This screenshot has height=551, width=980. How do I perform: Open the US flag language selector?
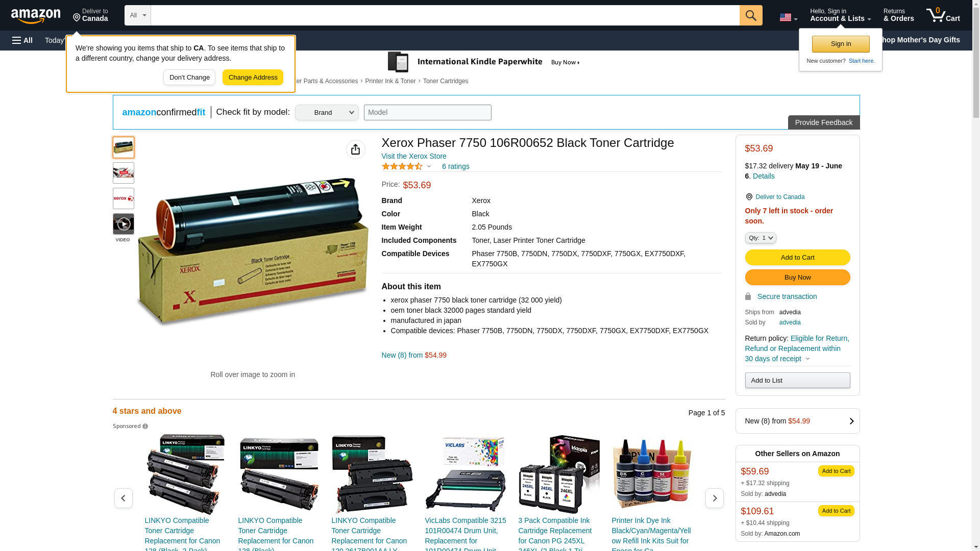(788, 17)
